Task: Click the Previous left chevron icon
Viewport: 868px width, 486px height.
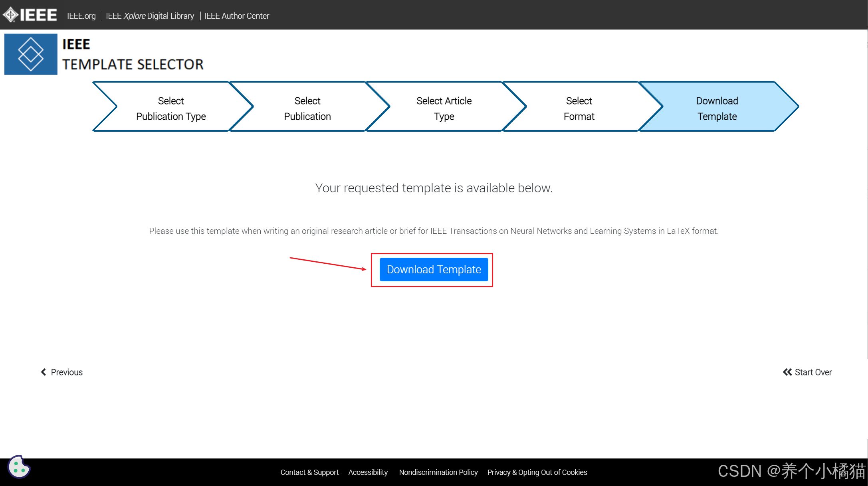Action: (x=44, y=372)
